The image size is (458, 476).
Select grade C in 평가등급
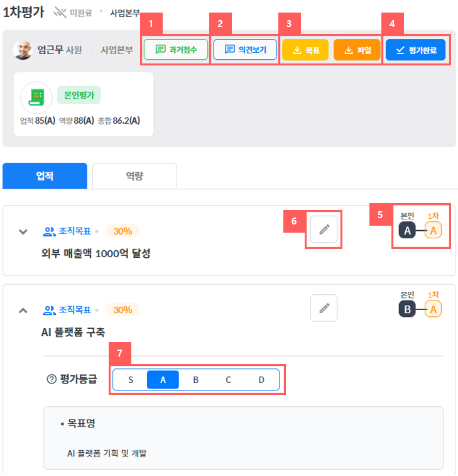click(x=229, y=380)
